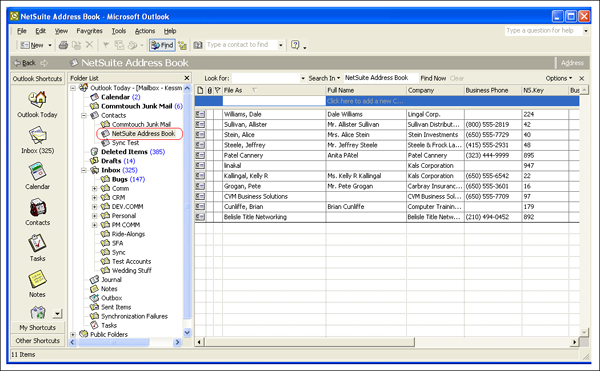The width and height of the screenshot is (600, 371).
Task: Click contact card icon for Patel Cannery
Action: (200, 155)
